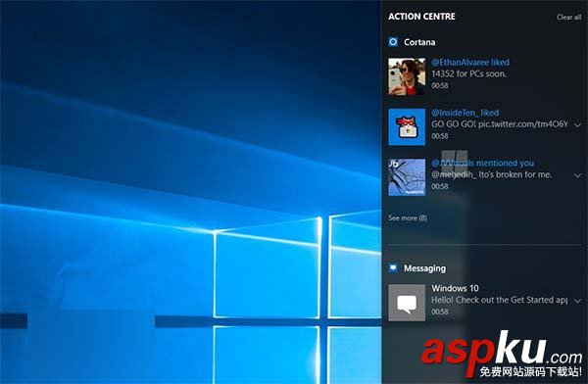Viewport: 588px width, 384px height.
Task: Click the 'GO GO GO! pic.twitter.com' text
Action: click(x=500, y=124)
